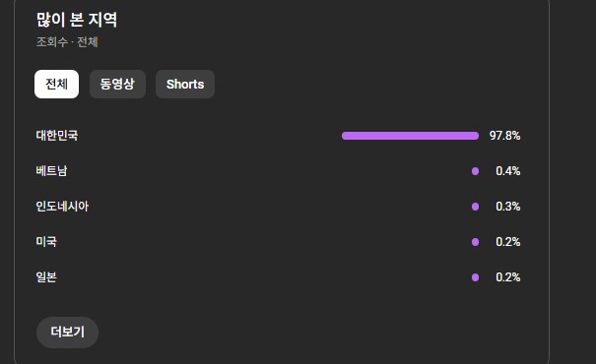The height and width of the screenshot is (364, 596).
Task: Click the purple dot for 미국
Action: 475,242
